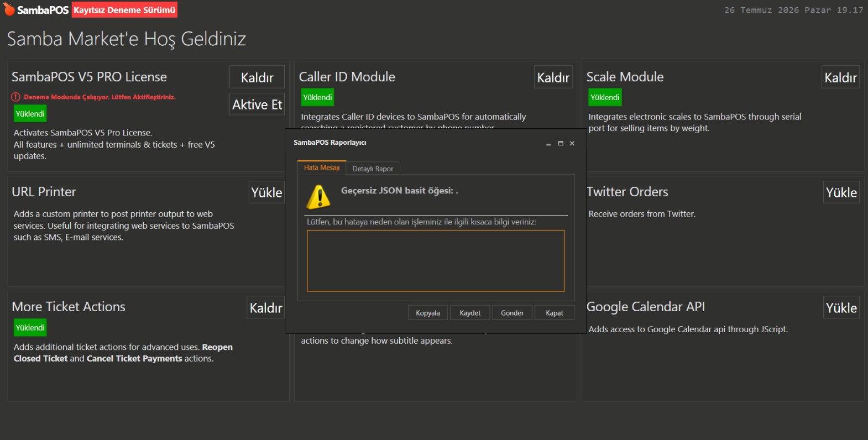Click the date and time display

[793, 10]
